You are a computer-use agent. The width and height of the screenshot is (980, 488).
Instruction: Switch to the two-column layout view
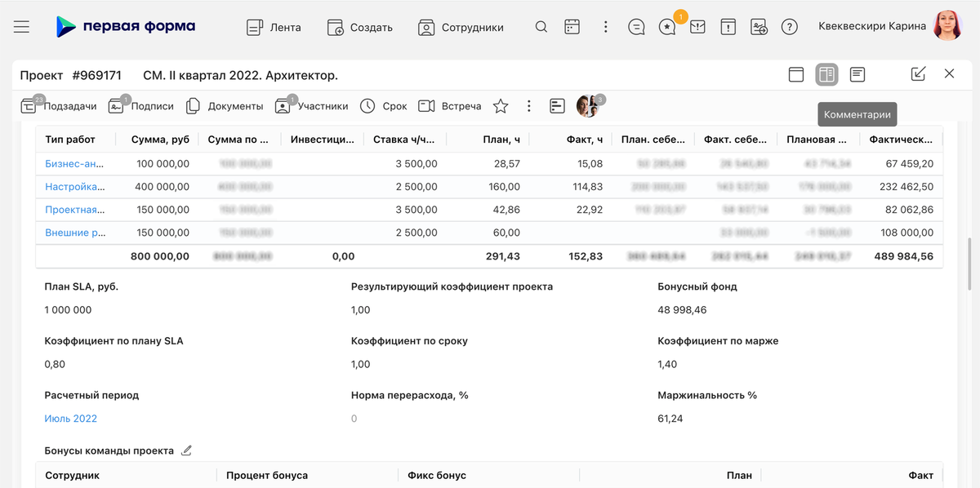click(x=826, y=73)
